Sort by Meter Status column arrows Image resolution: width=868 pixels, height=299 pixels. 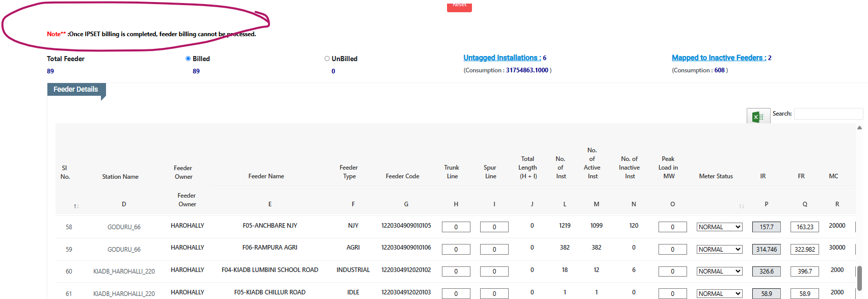[x=742, y=206]
